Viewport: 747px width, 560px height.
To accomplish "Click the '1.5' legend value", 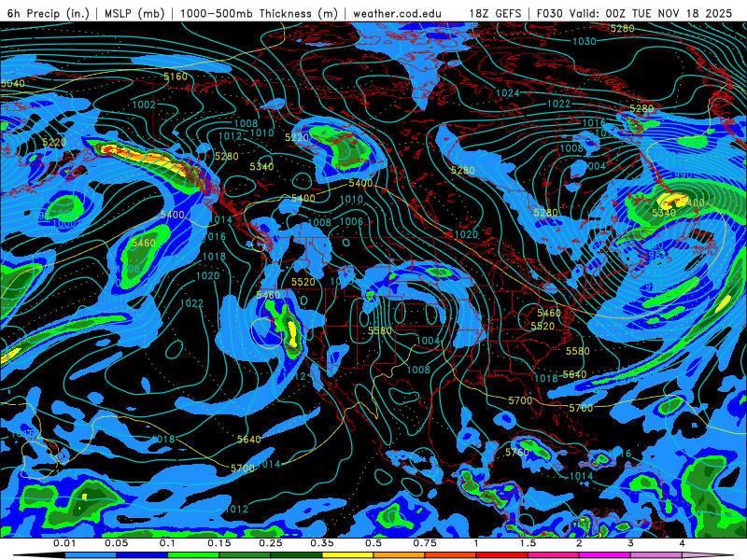I will (528, 543).
